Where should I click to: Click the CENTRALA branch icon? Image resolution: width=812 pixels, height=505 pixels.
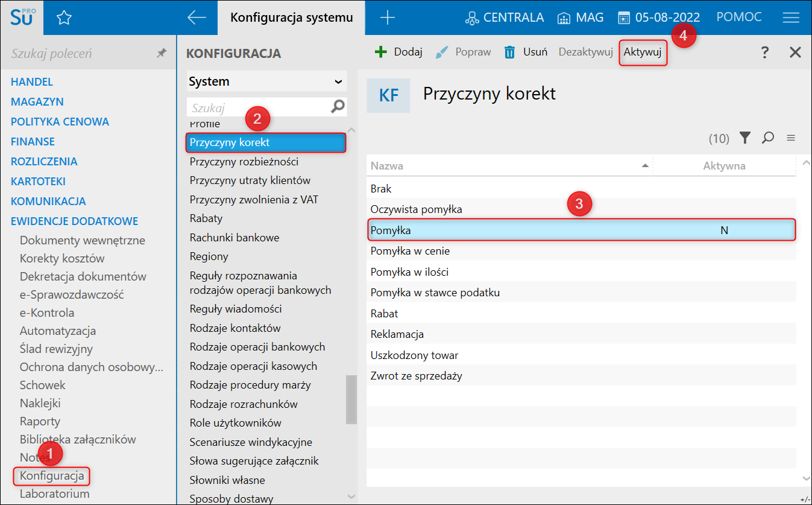click(x=471, y=18)
